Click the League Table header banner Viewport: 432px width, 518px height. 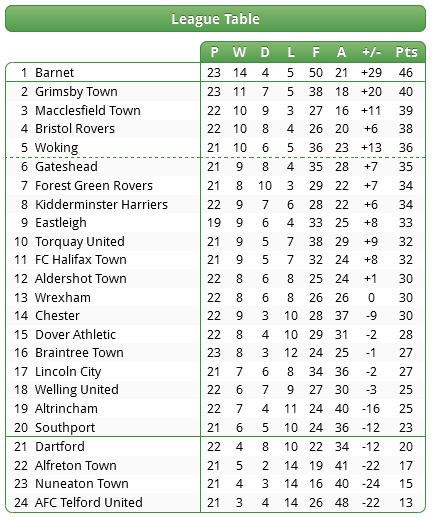tap(215, 19)
